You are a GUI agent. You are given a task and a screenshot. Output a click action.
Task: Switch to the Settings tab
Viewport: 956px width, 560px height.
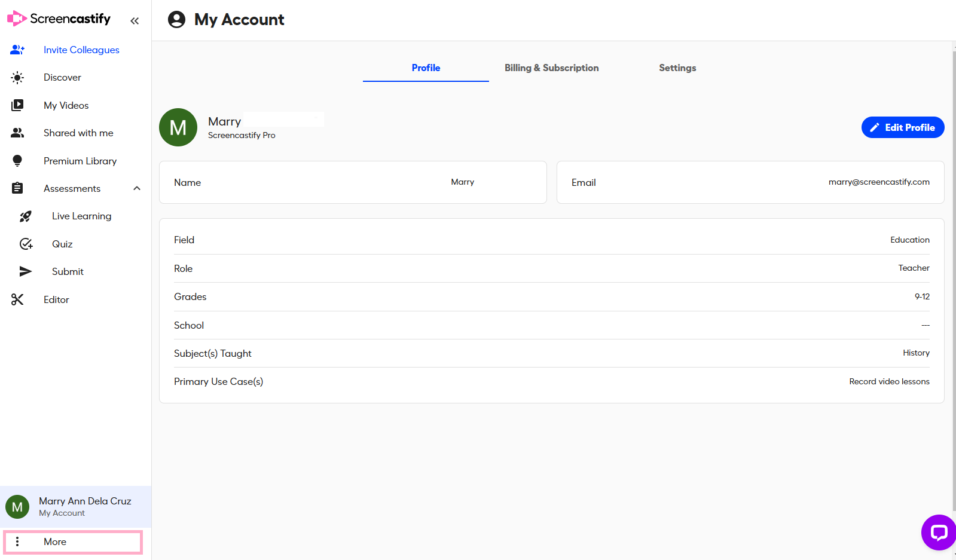tap(677, 68)
